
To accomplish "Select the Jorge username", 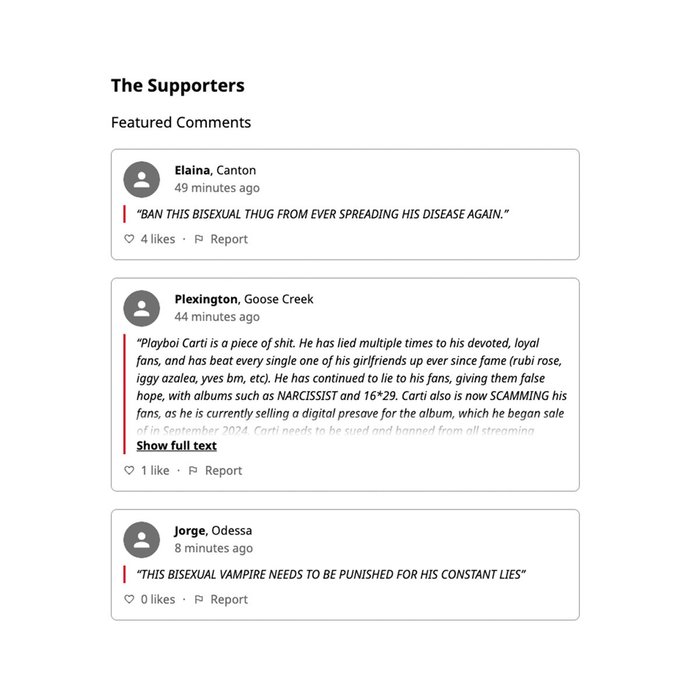I will (190, 530).
